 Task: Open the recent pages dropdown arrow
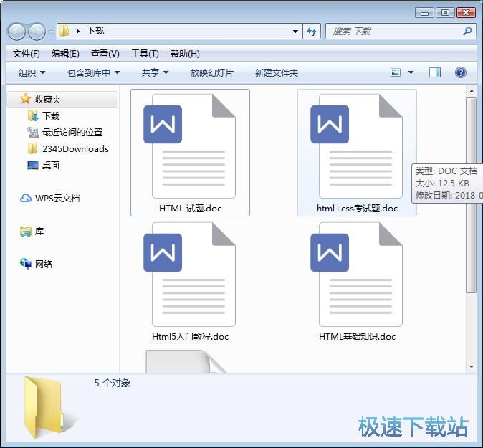(51, 32)
